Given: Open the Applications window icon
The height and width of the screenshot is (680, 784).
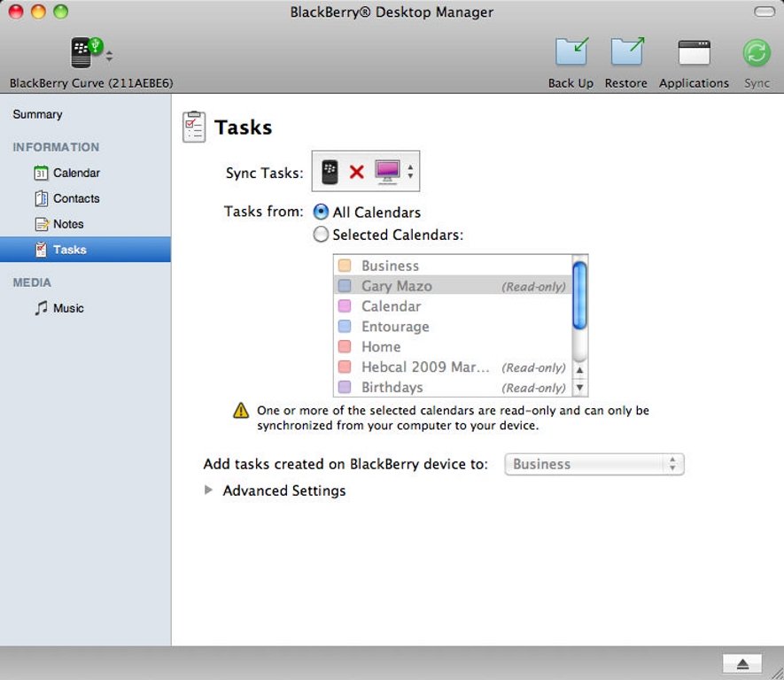Looking at the screenshot, I should coord(694,52).
